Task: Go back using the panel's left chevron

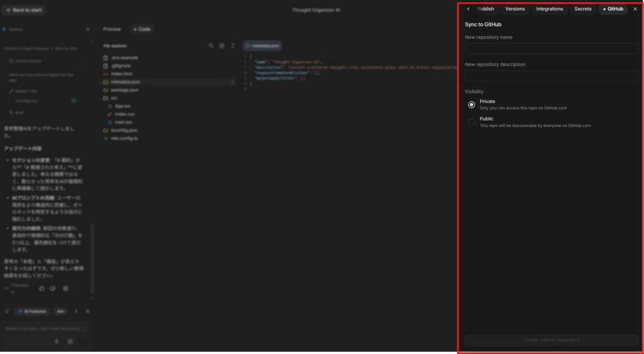Action: 469,9
